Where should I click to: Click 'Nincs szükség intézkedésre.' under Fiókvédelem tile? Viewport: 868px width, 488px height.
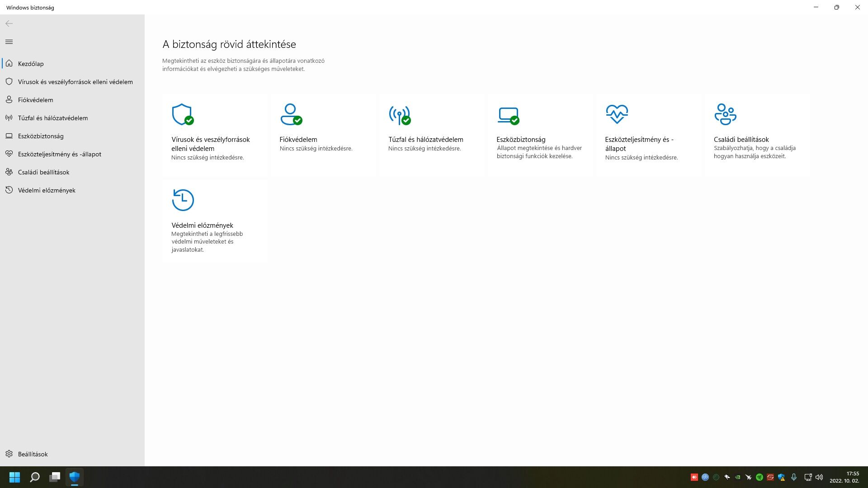coord(316,149)
